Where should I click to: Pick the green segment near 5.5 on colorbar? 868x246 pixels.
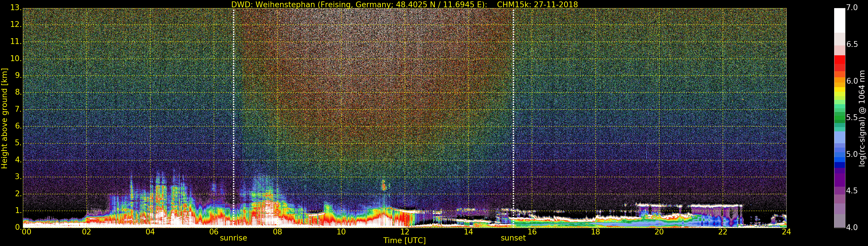[x=839, y=117]
